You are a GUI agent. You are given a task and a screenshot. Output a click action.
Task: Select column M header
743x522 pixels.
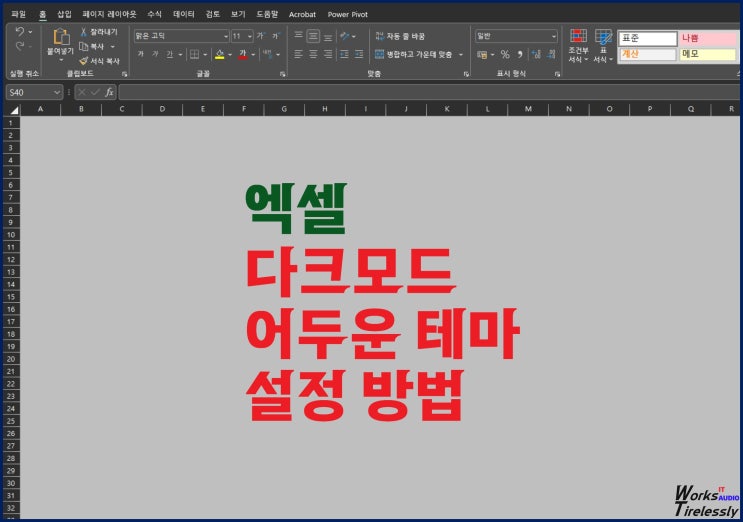(x=528, y=109)
